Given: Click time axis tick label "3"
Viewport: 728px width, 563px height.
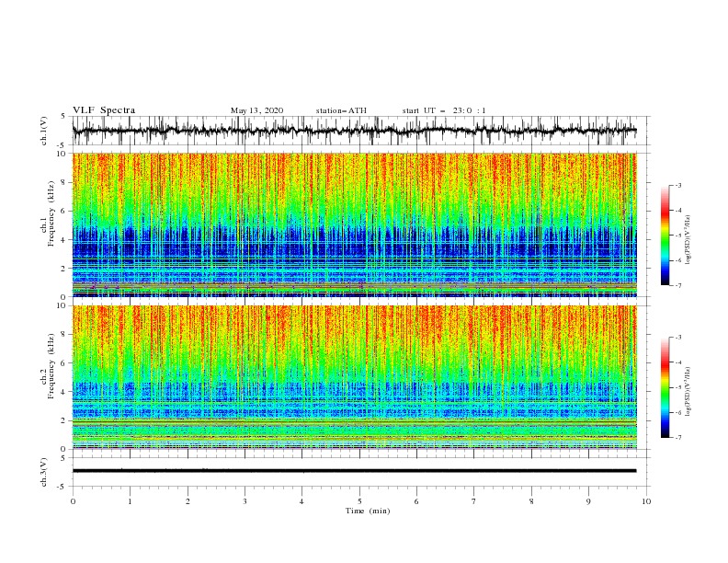Looking at the screenshot, I should [x=245, y=501].
